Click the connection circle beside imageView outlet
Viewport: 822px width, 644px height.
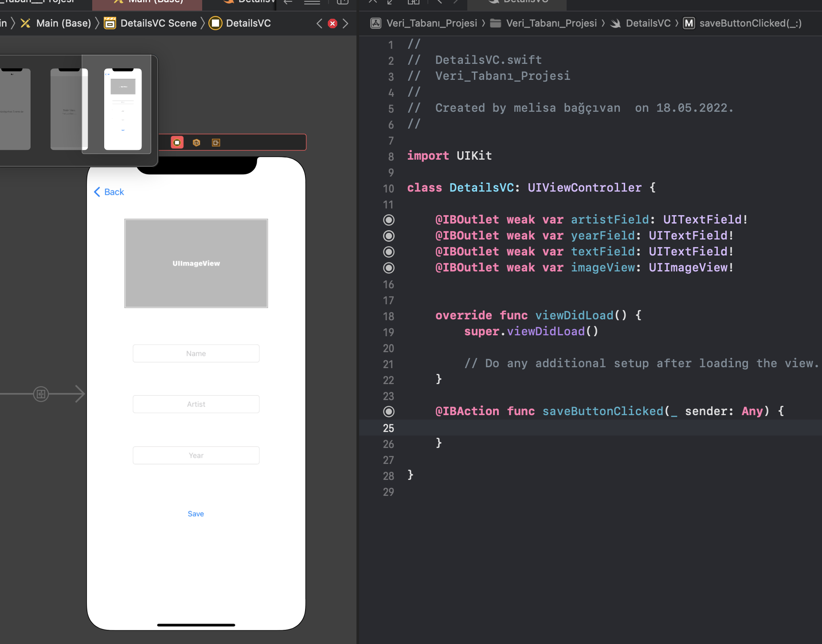click(389, 267)
